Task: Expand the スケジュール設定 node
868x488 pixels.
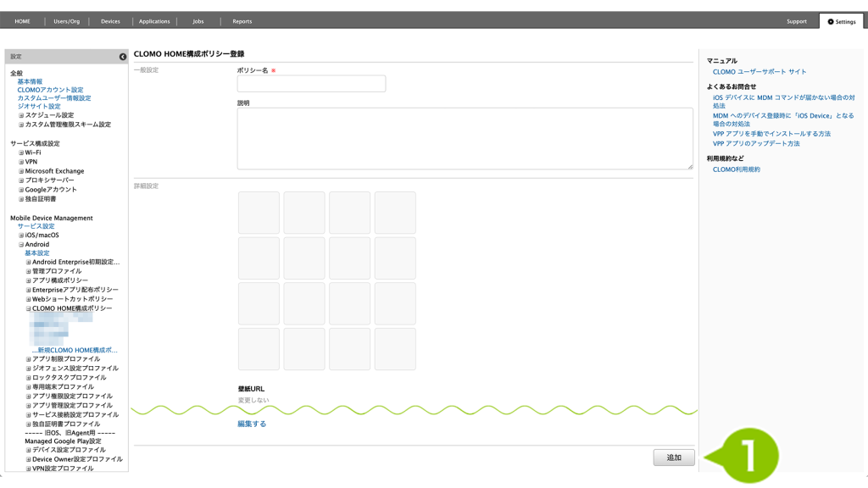Action: [21, 115]
